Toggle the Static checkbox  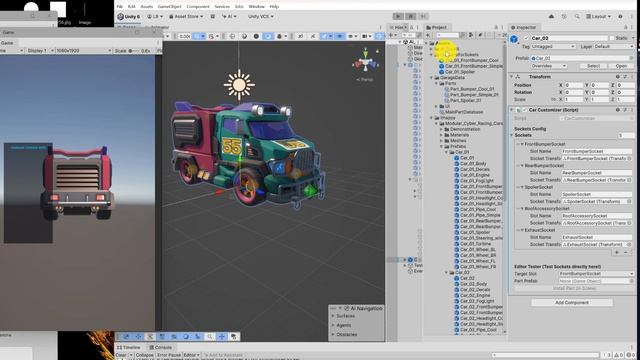pyautogui.click(x=611, y=38)
